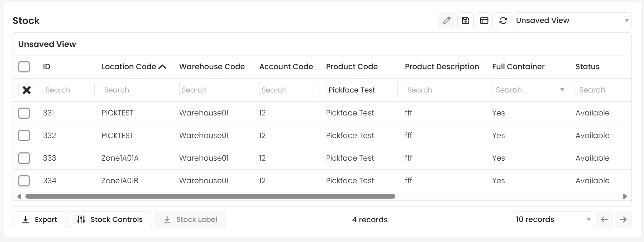The image size is (644, 242).
Task: Focus the Product Description search field
Action: tap(444, 90)
